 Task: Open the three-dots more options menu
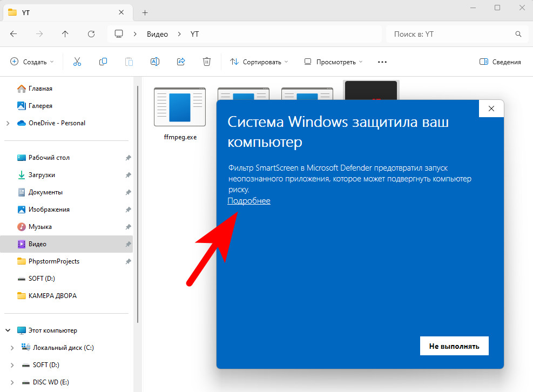382,62
